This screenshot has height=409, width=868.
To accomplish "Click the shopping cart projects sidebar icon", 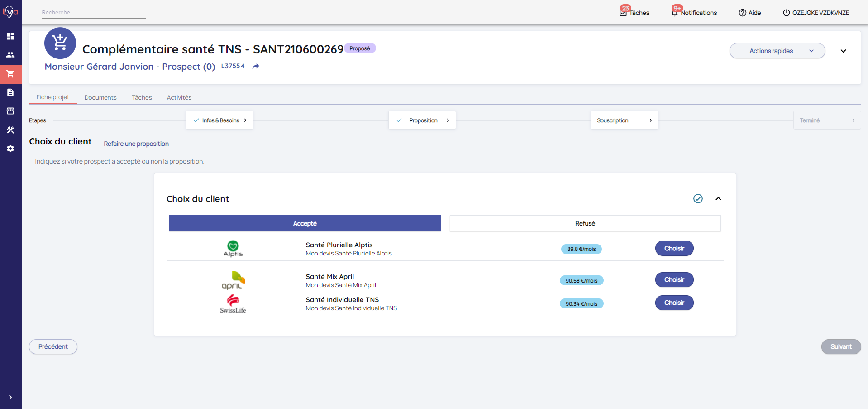I will coord(10,74).
